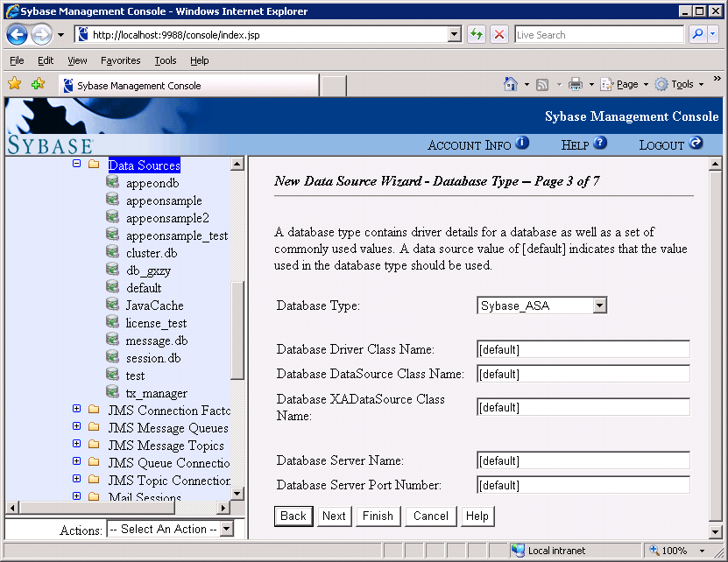The height and width of the screenshot is (562, 728).
Task: Click in the Database DataSource Class Name field
Action: 583,374
